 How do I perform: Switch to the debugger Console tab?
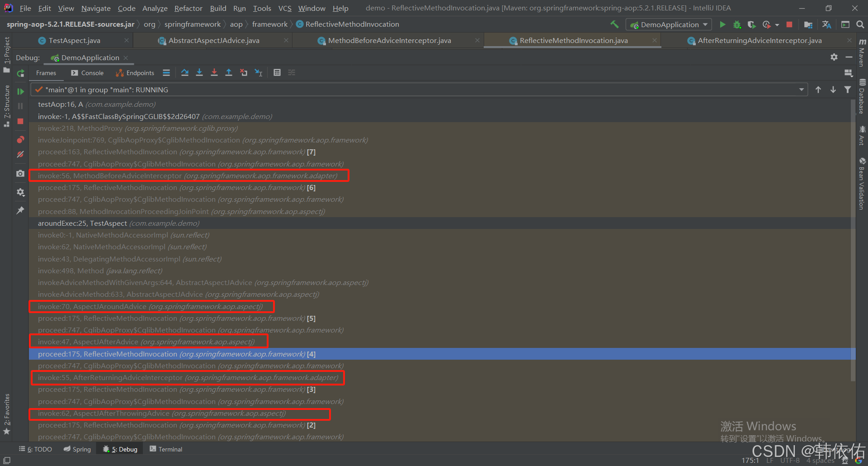tap(87, 73)
